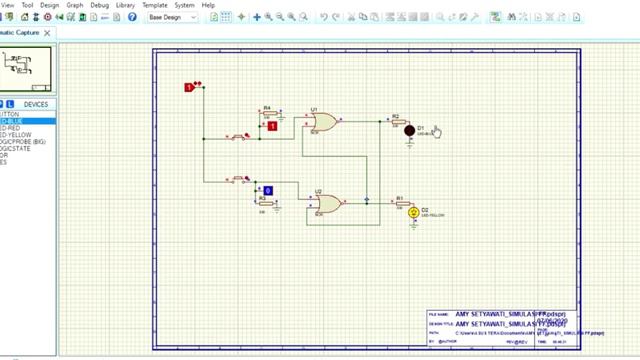Image resolution: width=640 pixels, height=360 pixels.
Task: Set the false origin icon
Action: coord(241,17)
